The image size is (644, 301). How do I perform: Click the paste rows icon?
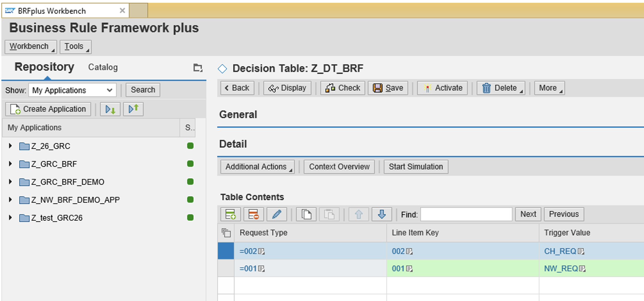point(329,214)
